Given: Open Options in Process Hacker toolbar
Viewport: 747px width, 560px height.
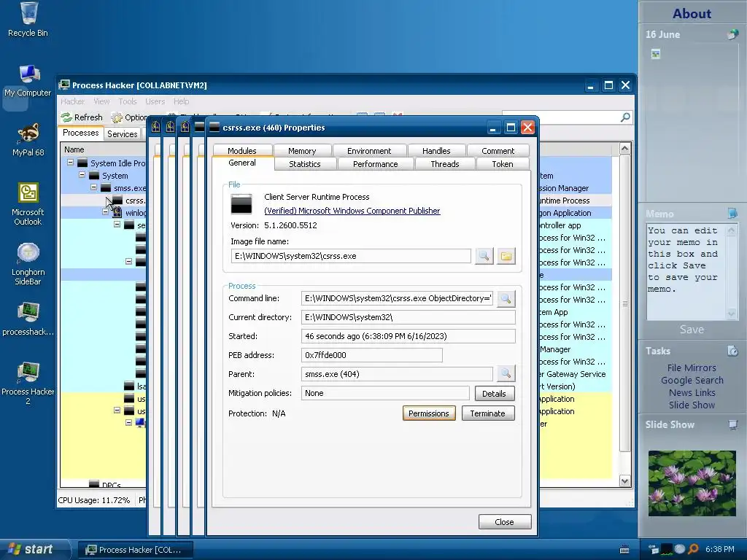Looking at the screenshot, I should click(130, 117).
